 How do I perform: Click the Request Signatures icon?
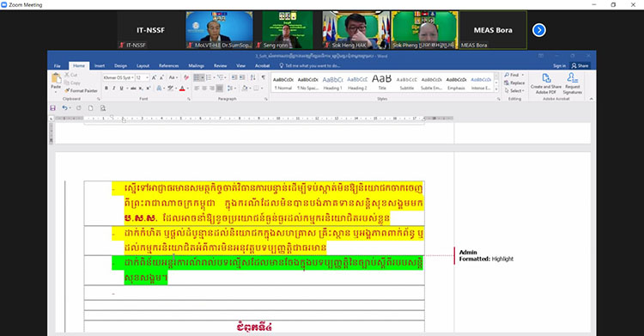click(x=573, y=84)
